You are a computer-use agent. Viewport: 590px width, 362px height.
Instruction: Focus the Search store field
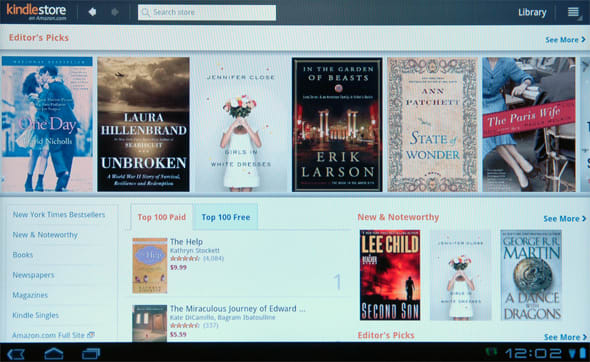pyautogui.click(x=207, y=13)
